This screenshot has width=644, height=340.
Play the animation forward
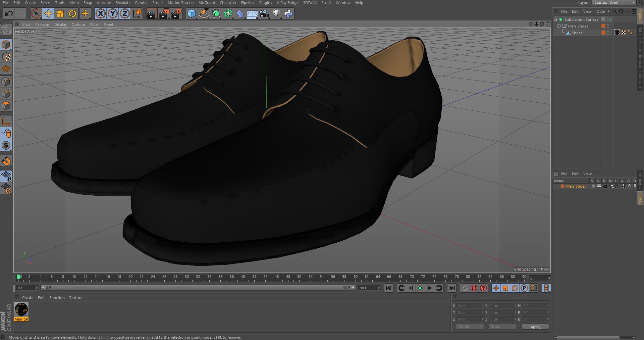420,288
